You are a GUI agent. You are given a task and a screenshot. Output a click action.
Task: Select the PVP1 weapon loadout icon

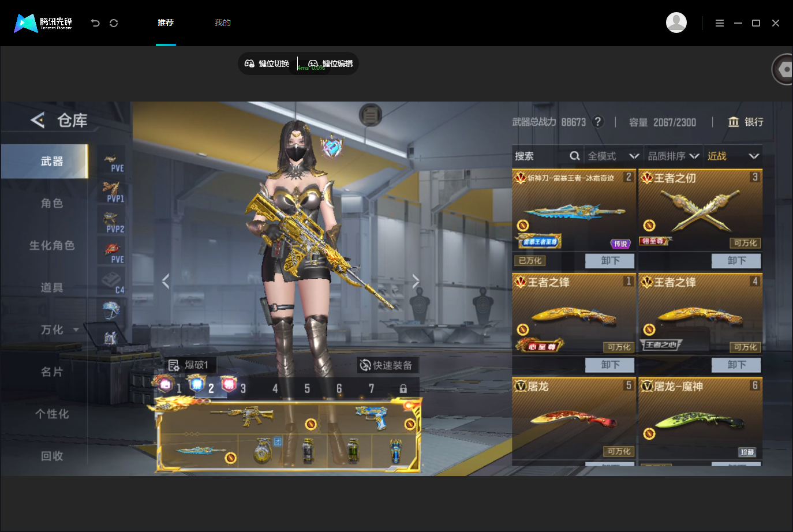pyautogui.click(x=112, y=192)
